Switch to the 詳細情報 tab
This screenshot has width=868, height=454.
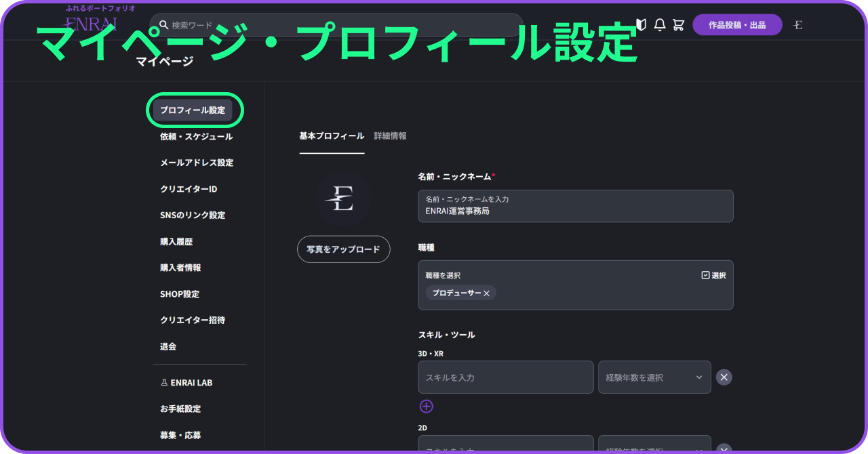click(391, 136)
